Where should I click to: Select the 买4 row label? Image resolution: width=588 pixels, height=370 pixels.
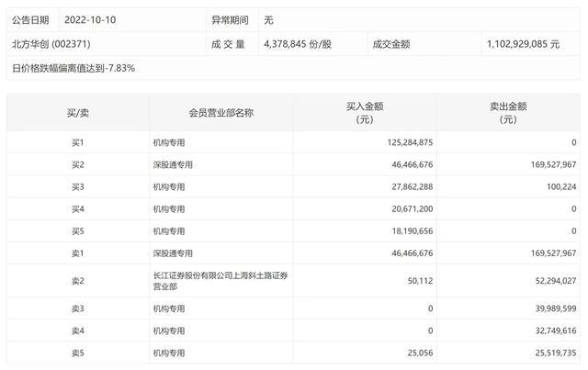pyautogui.click(x=77, y=208)
